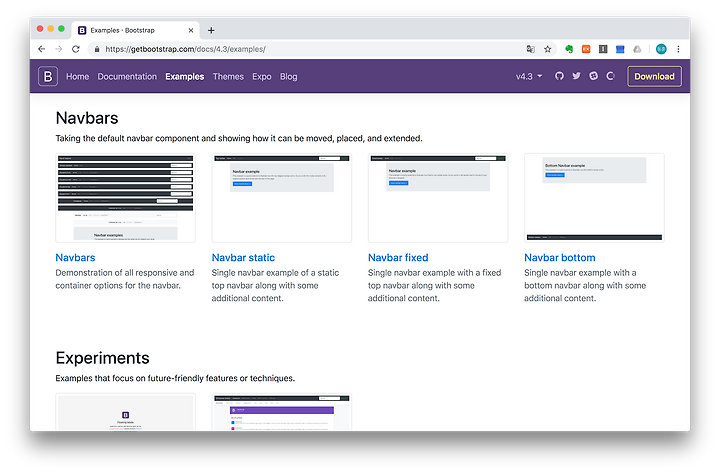This screenshot has width=720, height=474.
Task: Go back with the browser back arrow
Action: click(42, 49)
